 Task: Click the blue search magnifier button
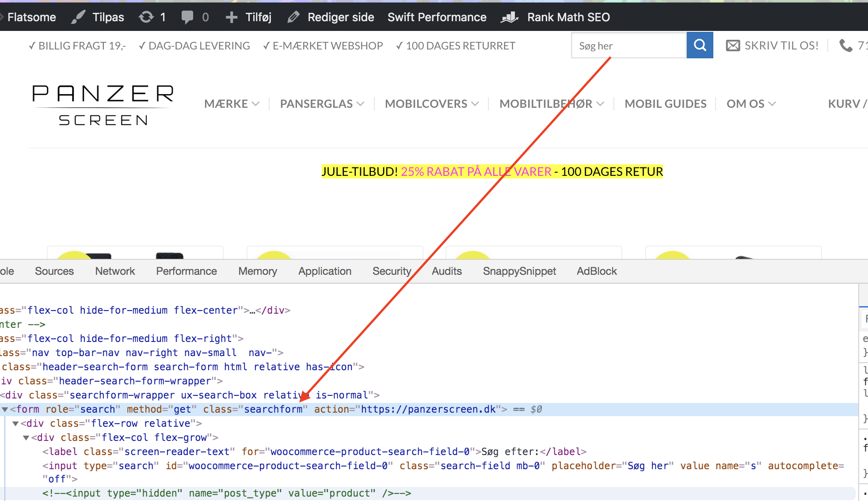(x=700, y=45)
